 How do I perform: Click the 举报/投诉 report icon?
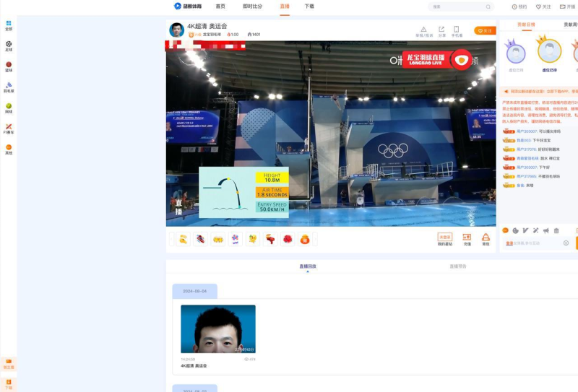click(x=424, y=31)
